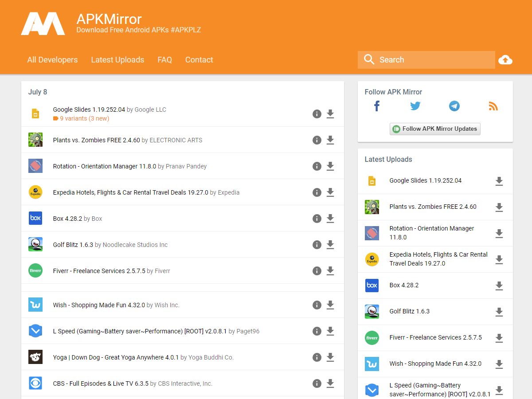Download Golf Blitz from main list
The width and height of the screenshot is (532, 399).
[x=330, y=245]
